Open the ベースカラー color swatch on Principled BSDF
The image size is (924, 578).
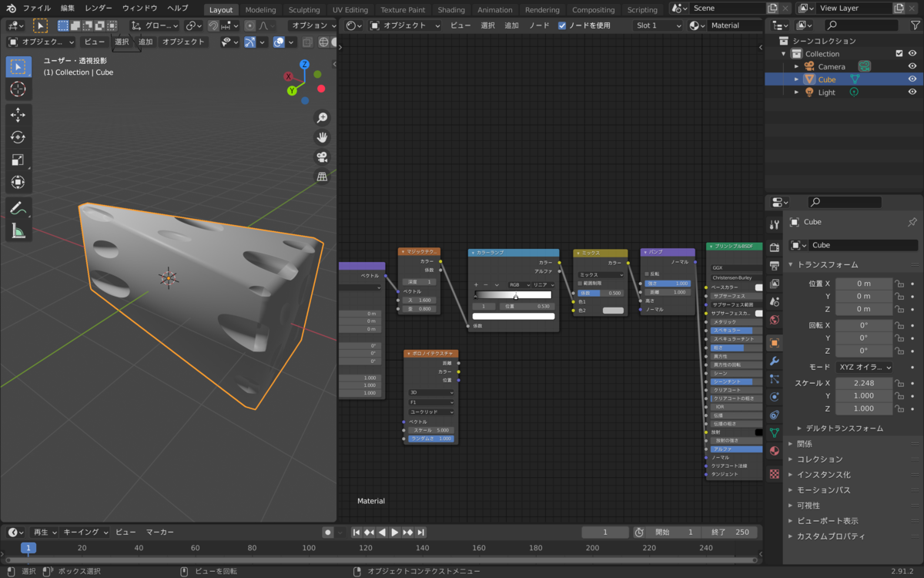(x=758, y=287)
